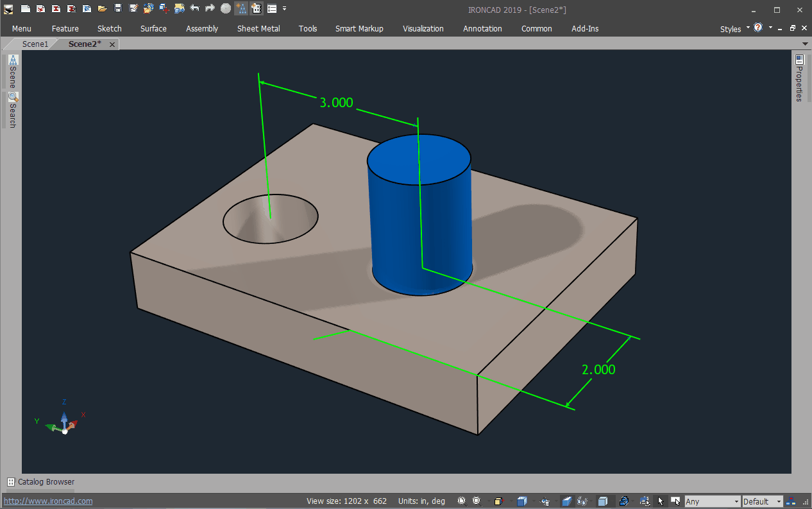Open the Default configuration dropdown
812x509 pixels.
click(763, 501)
